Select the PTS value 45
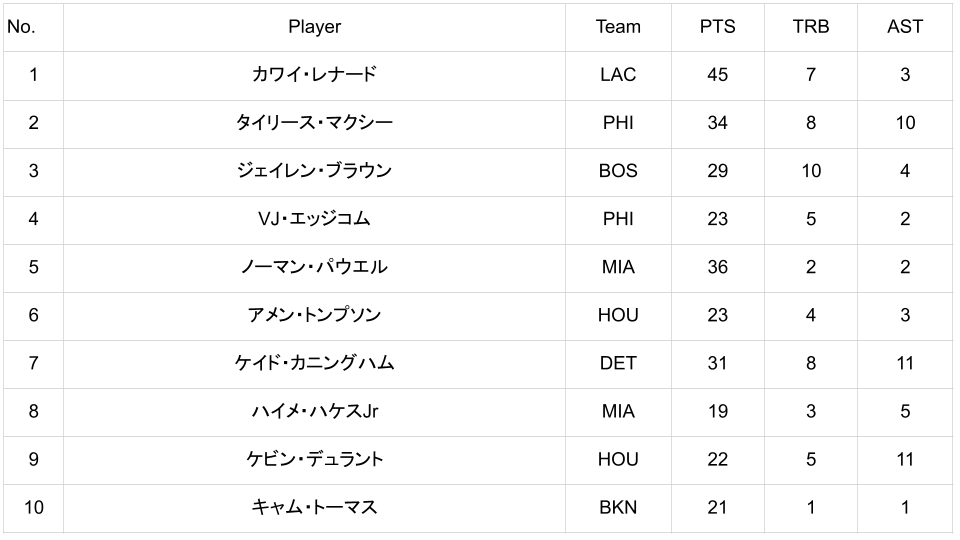Screen dimensions: 960x540 click(x=717, y=75)
